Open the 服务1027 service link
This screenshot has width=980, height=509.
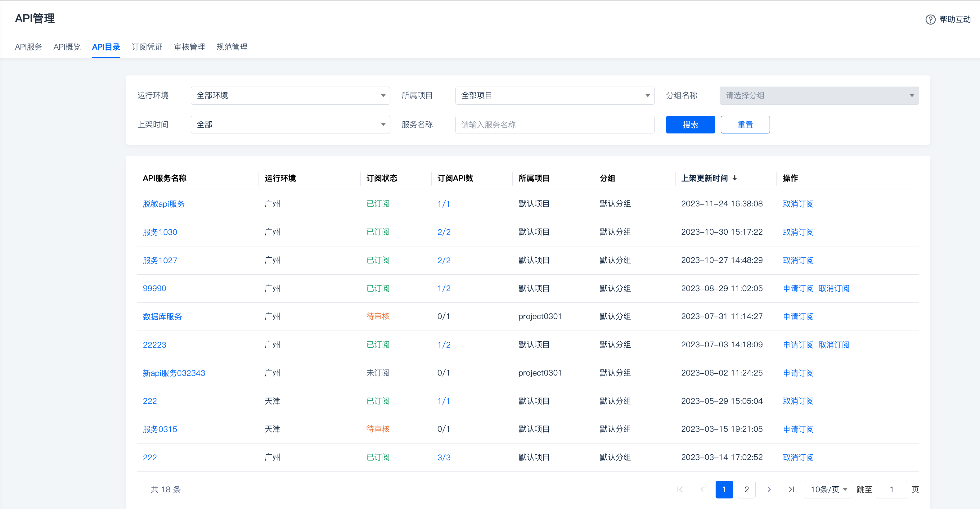click(x=160, y=260)
